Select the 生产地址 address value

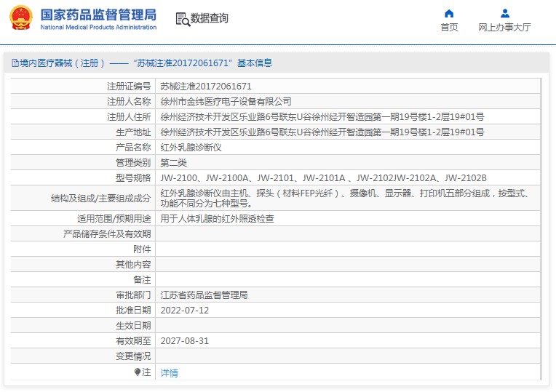(322, 132)
